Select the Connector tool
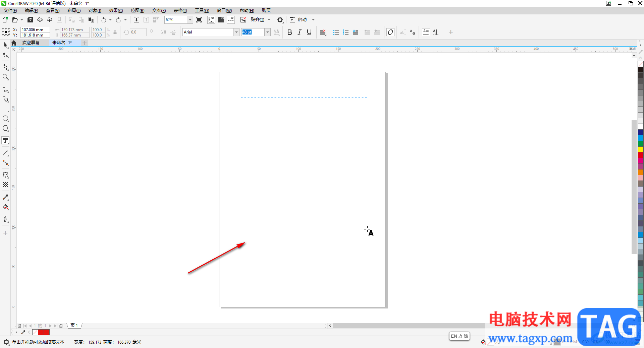Screen dimensions: 644x348 (x=5, y=163)
